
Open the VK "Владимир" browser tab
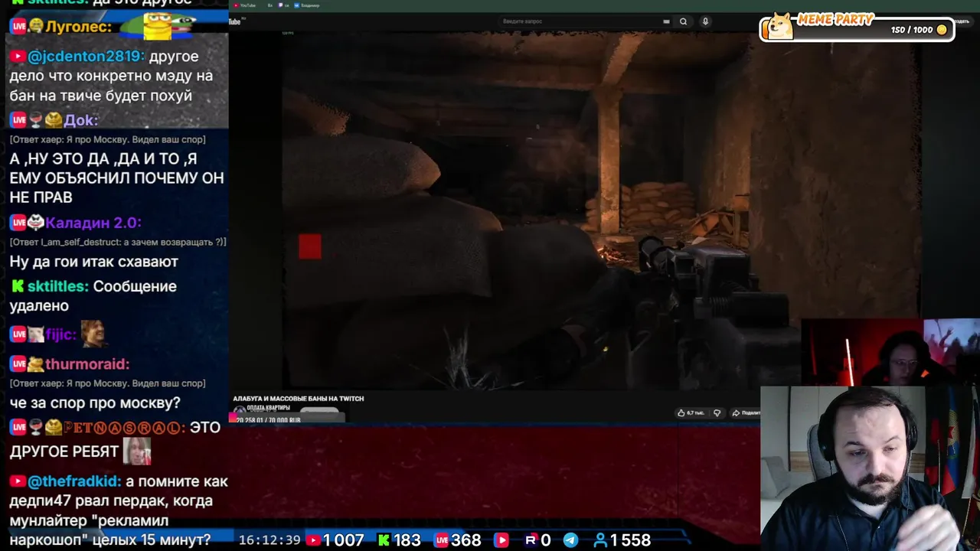[x=308, y=5]
